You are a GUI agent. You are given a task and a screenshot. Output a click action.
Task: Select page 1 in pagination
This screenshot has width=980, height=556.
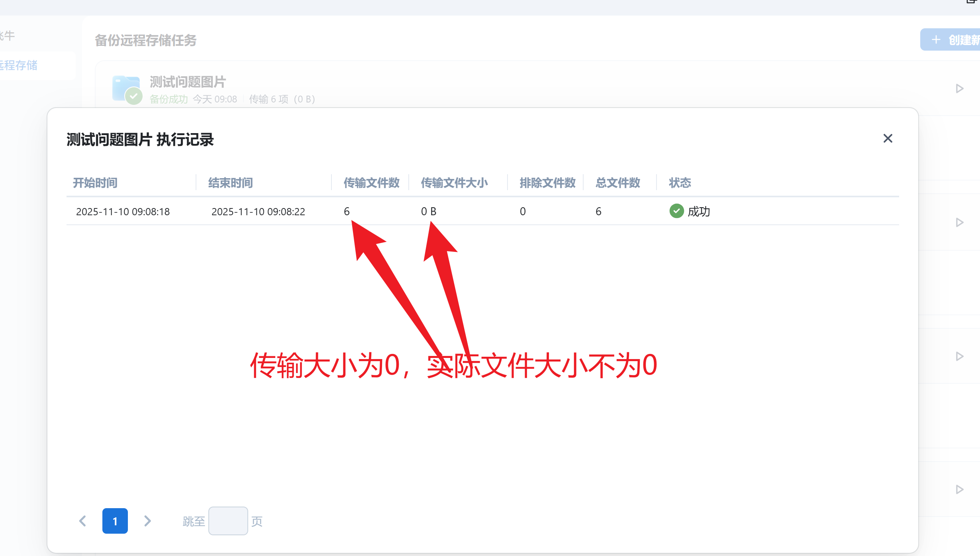coord(115,521)
